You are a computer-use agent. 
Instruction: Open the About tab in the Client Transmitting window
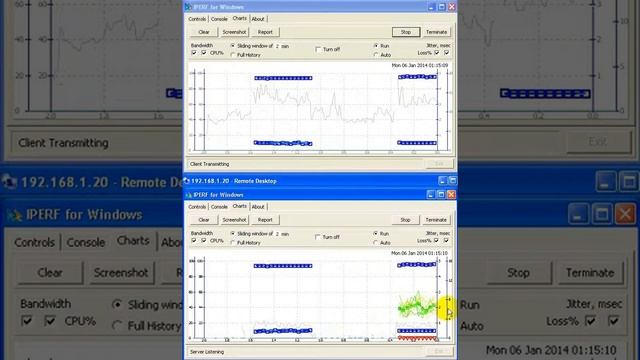click(258, 19)
